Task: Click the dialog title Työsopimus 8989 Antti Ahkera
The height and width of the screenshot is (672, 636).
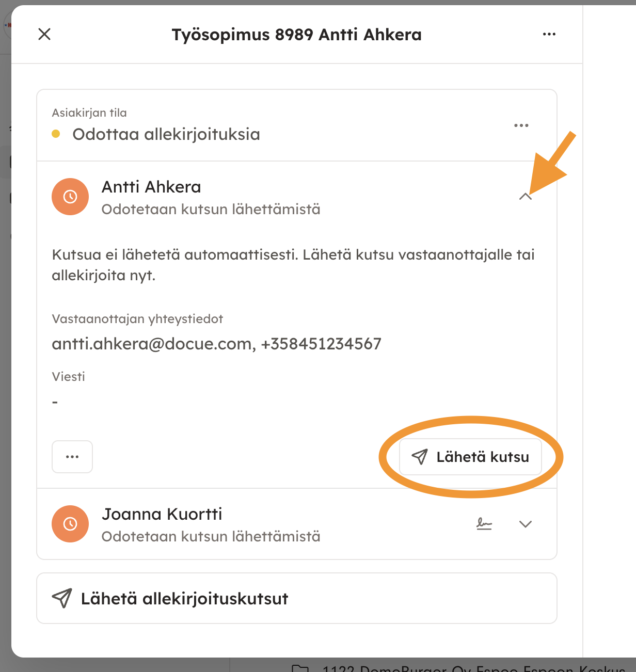Action: coord(296,35)
